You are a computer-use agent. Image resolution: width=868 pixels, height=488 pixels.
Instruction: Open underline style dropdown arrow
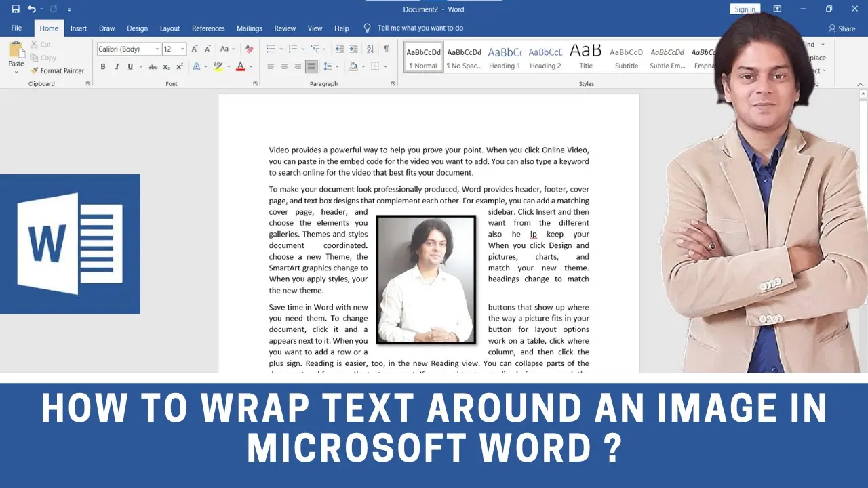click(x=140, y=66)
